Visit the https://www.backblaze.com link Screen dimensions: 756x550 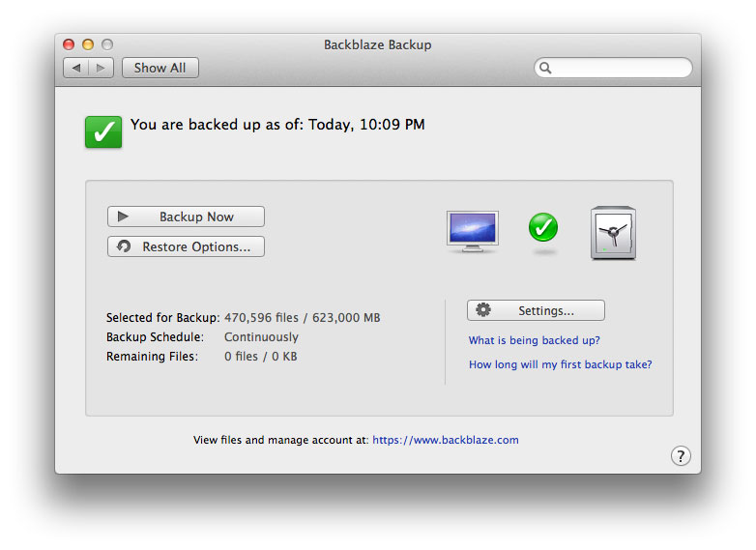pyautogui.click(x=445, y=440)
